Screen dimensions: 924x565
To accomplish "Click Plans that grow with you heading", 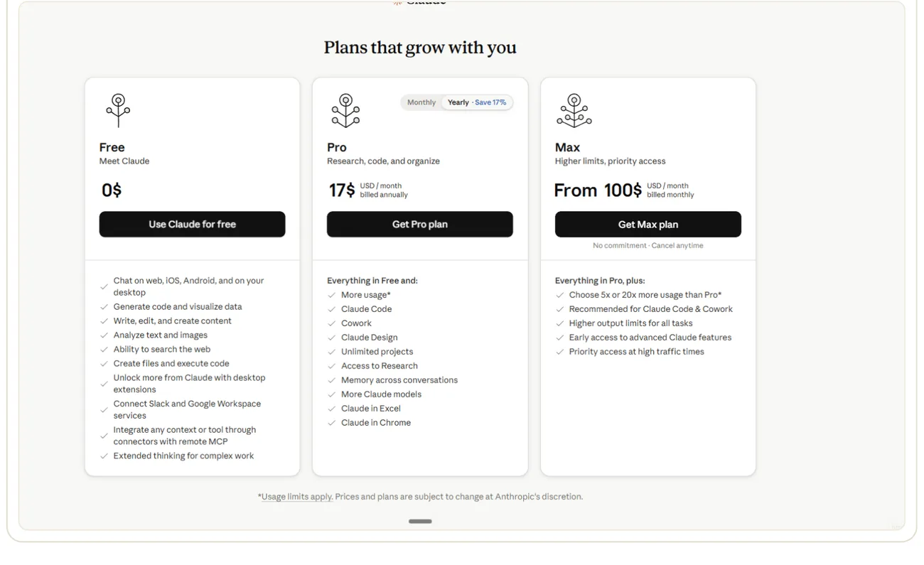I will click(420, 48).
